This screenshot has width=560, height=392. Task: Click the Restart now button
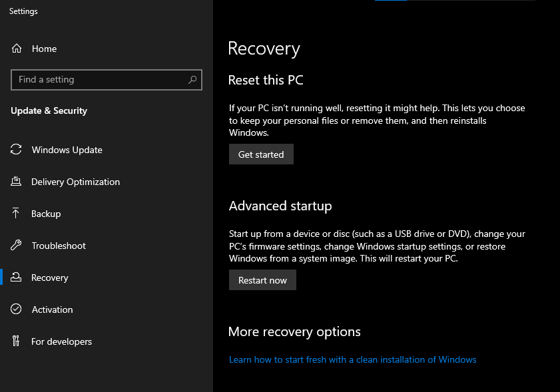tap(262, 280)
